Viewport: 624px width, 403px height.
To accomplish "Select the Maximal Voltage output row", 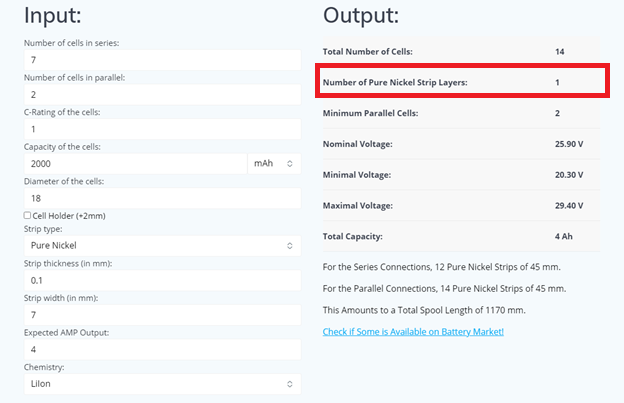I will point(461,205).
